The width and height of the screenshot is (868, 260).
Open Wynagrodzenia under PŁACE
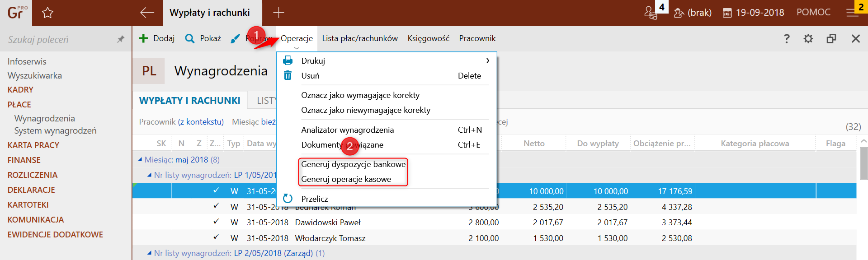click(x=45, y=118)
